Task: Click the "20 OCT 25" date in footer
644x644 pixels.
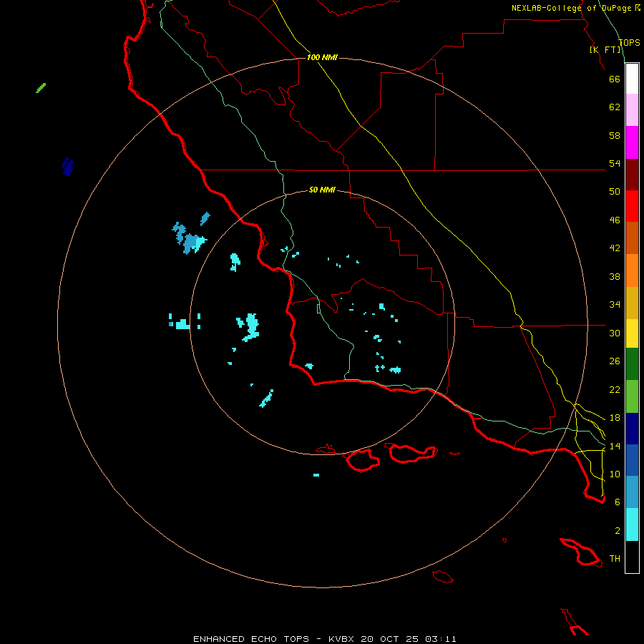Action: pyautogui.click(x=389, y=639)
